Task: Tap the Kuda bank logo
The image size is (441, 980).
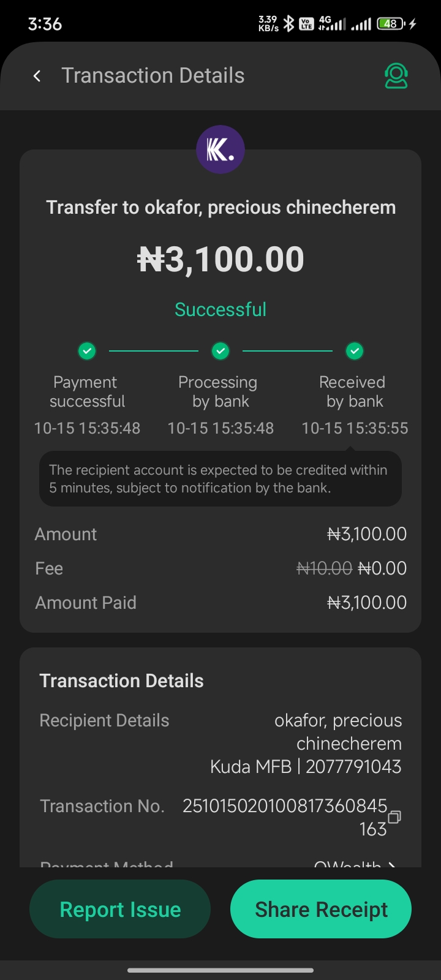Action: coord(221,149)
